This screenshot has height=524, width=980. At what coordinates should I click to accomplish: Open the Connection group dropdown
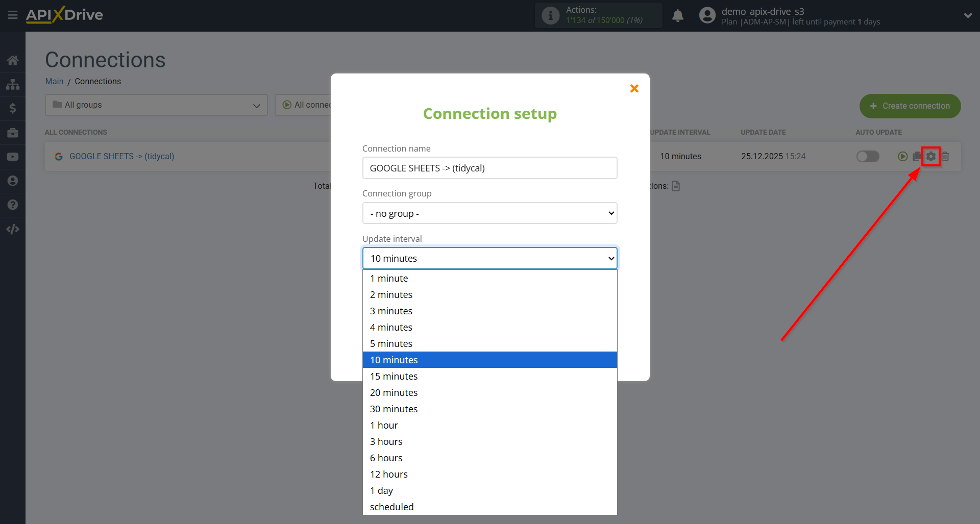tap(489, 213)
